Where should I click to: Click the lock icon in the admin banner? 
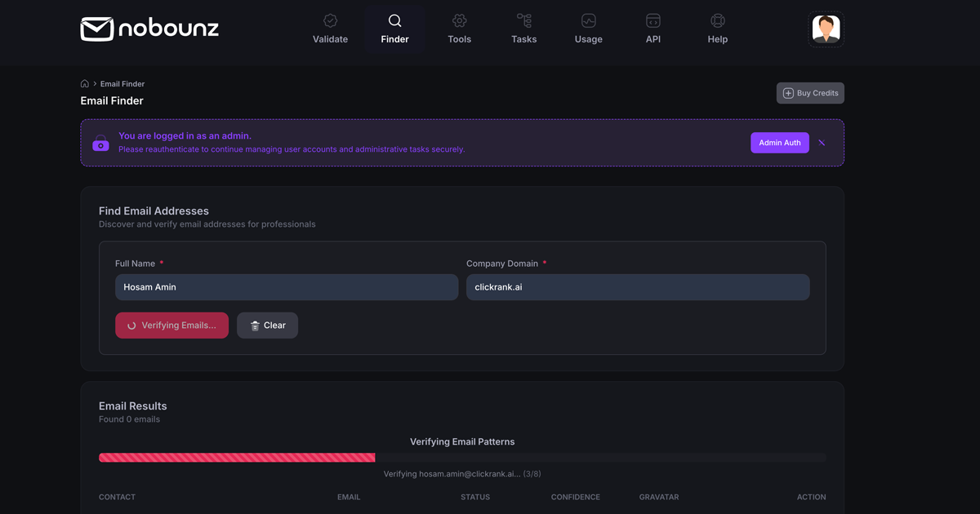tap(100, 142)
